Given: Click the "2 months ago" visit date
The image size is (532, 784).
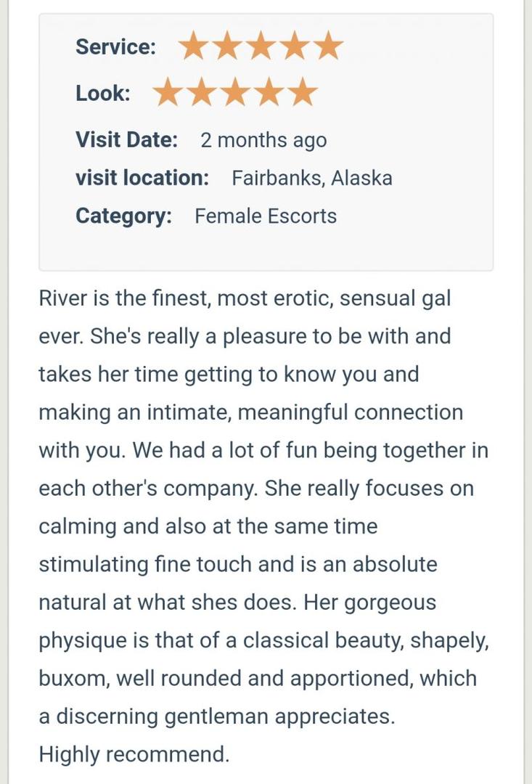Looking at the screenshot, I should coord(263,140).
